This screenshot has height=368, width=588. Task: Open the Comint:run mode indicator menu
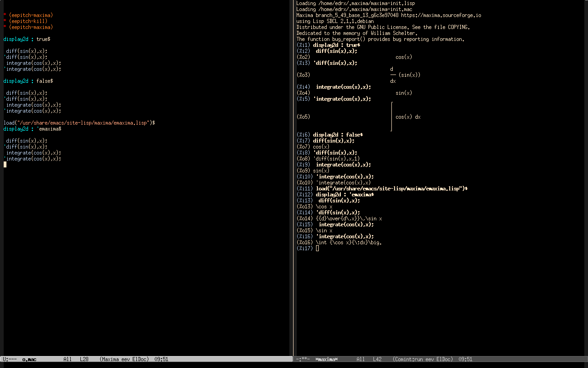click(x=408, y=359)
